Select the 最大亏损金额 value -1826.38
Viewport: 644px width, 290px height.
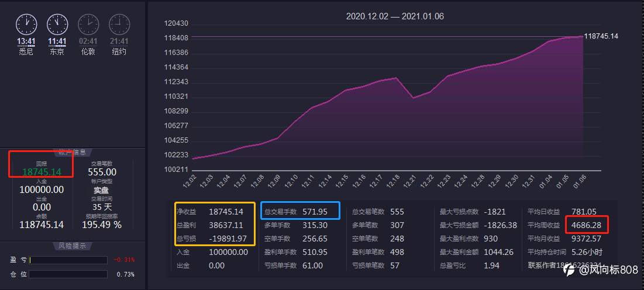[x=500, y=225]
